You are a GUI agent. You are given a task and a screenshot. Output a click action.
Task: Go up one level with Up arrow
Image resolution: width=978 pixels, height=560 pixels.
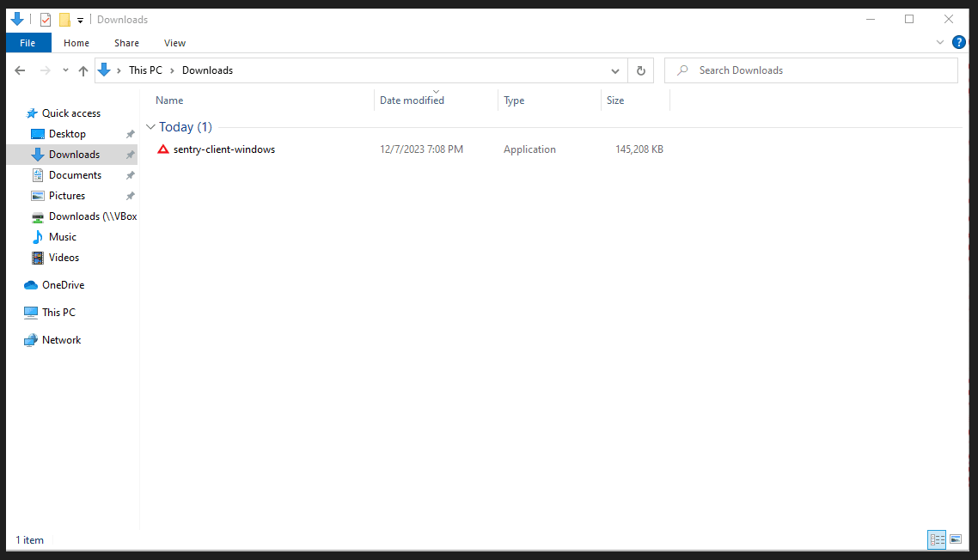coord(83,70)
